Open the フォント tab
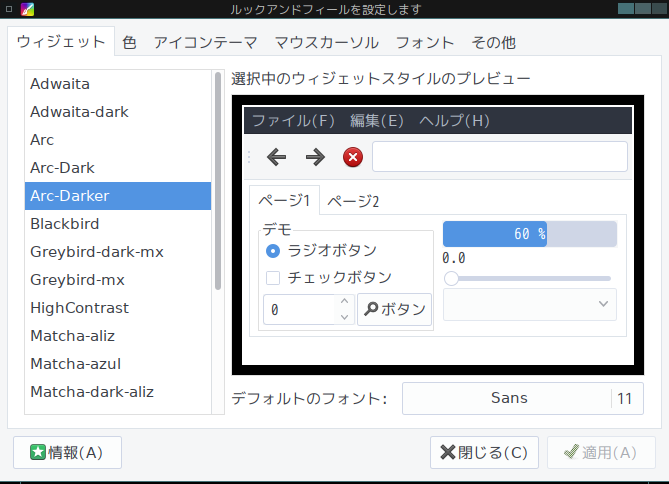This screenshot has height=484, width=669. pos(425,43)
